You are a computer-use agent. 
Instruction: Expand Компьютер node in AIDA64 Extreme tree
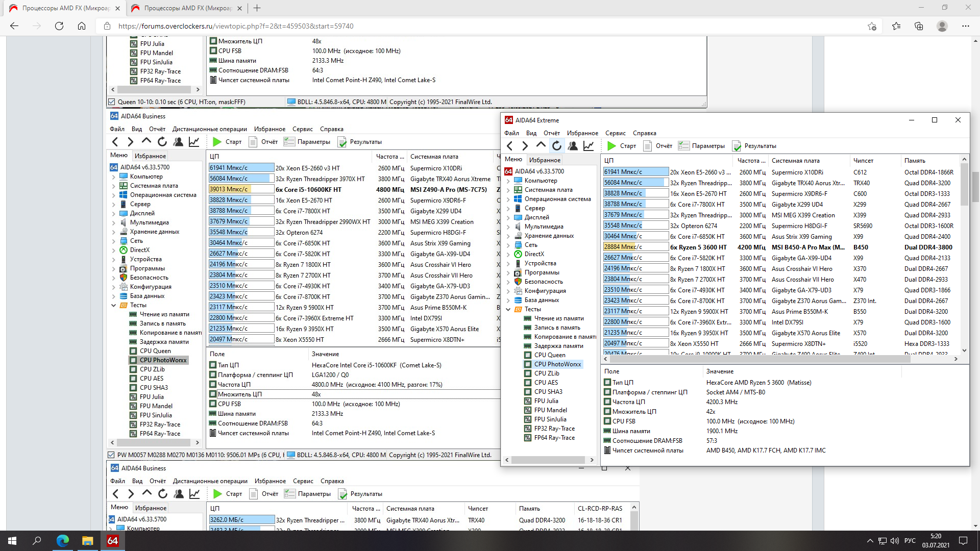tap(508, 181)
